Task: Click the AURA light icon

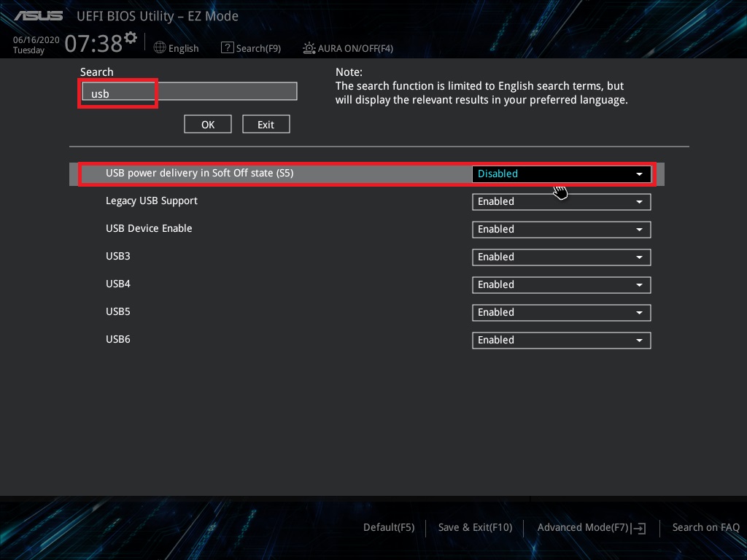Action: coord(309,48)
